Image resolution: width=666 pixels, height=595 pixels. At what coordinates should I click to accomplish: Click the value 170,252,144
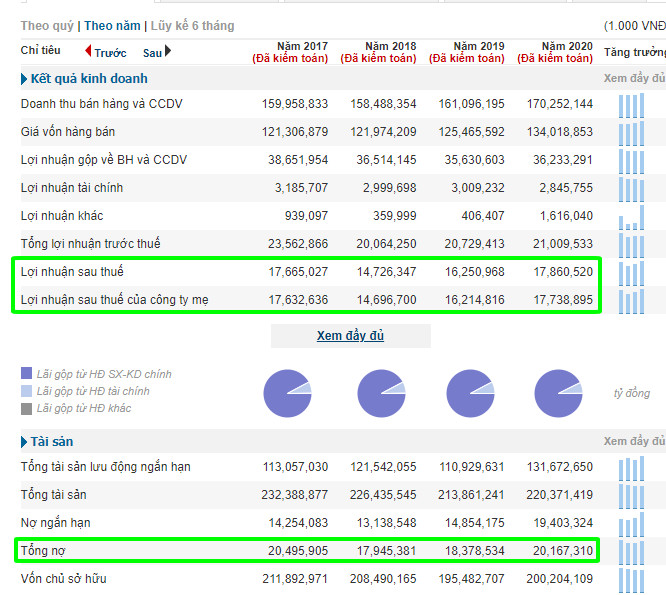click(x=560, y=104)
